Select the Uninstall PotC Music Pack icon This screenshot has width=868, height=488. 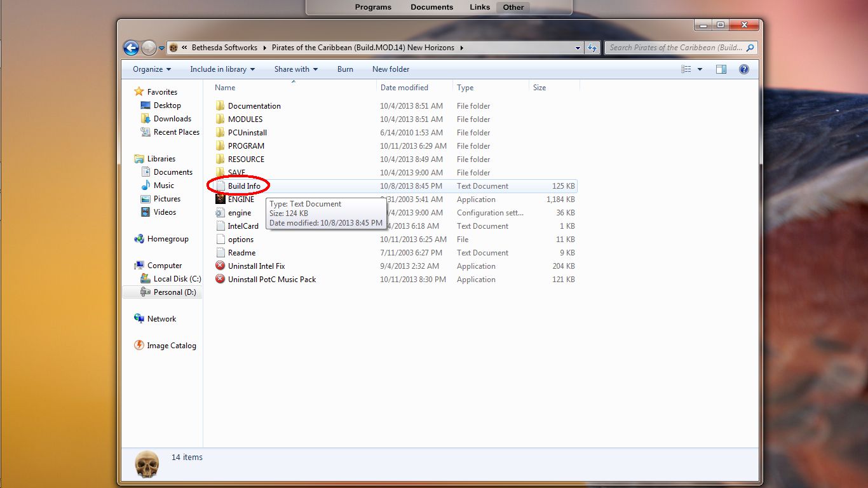220,279
